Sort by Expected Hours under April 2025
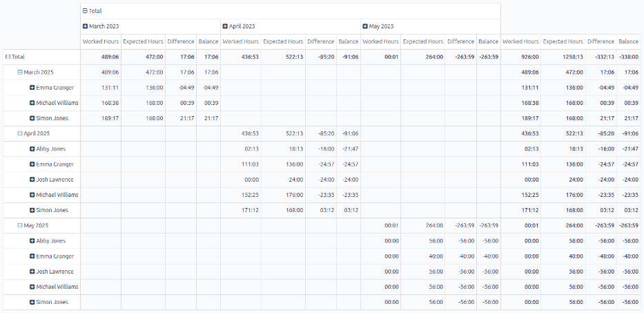The width and height of the screenshot is (644, 313). point(283,41)
